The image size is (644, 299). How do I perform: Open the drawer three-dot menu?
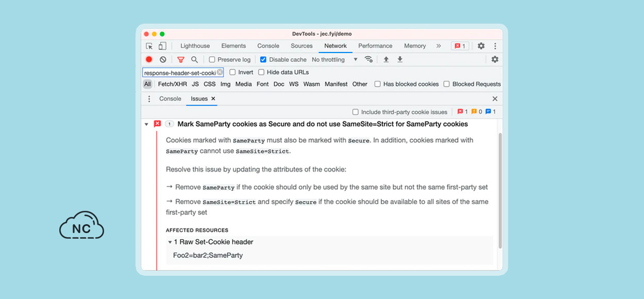pyautogui.click(x=149, y=99)
